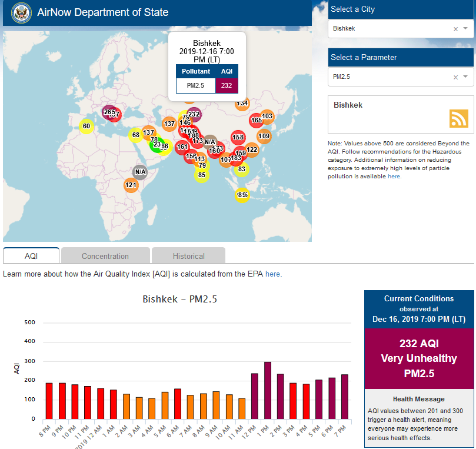Viewport: 476px width, 449px height.
Task: Expand the Select a City dropdown arrow
Action: click(x=465, y=29)
